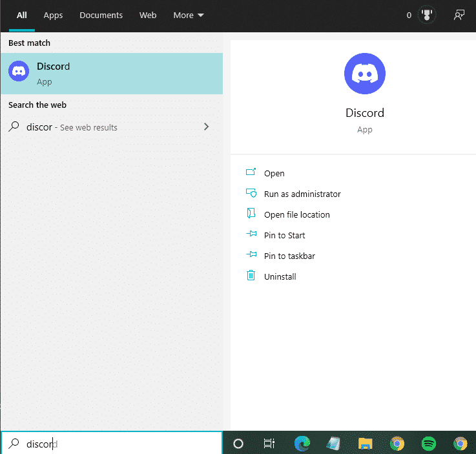The width and height of the screenshot is (476, 454).
Task: Click the Uninstall trash icon
Action: [251, 275]
